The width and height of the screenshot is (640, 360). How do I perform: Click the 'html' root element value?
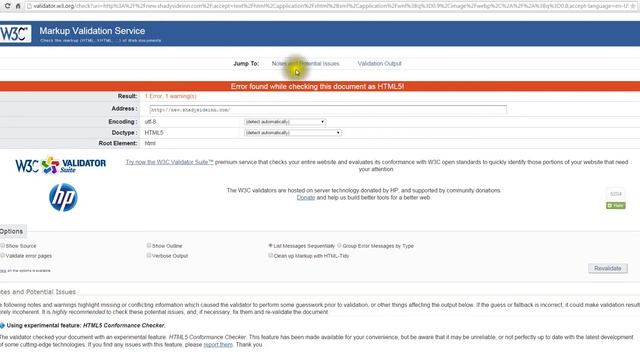point(150,143)
